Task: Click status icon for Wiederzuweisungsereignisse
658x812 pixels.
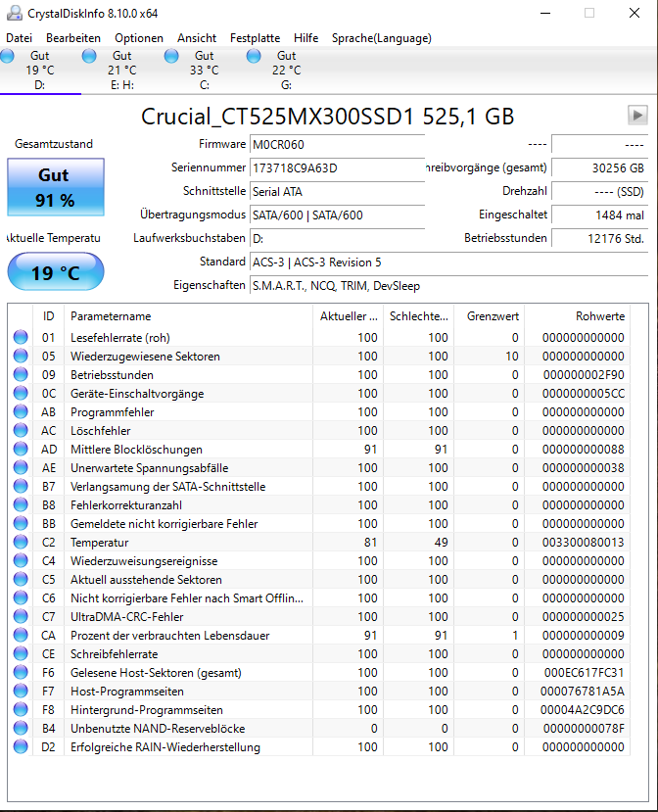Action: 21,561
